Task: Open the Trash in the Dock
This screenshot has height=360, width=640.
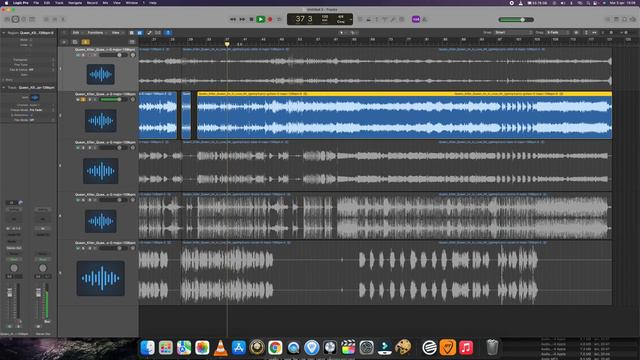Action: pyautogui.click(x=492, y=347)
